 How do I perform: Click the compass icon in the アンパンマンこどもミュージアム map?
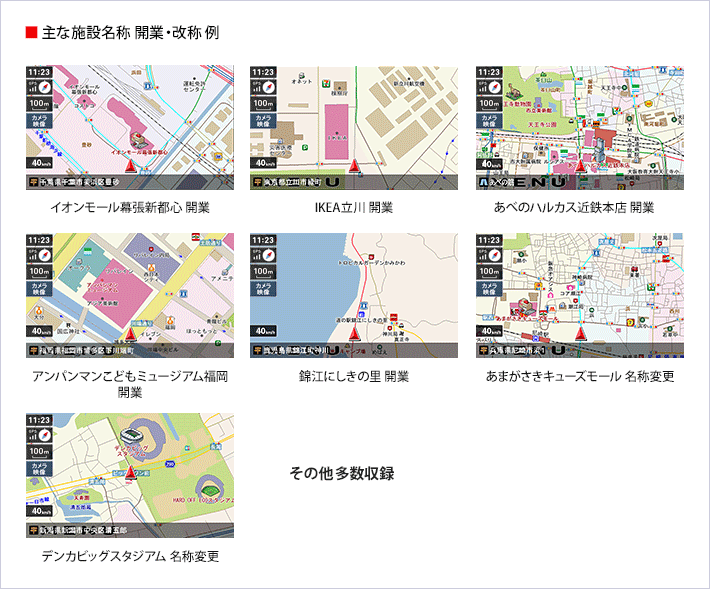(45, 255)
